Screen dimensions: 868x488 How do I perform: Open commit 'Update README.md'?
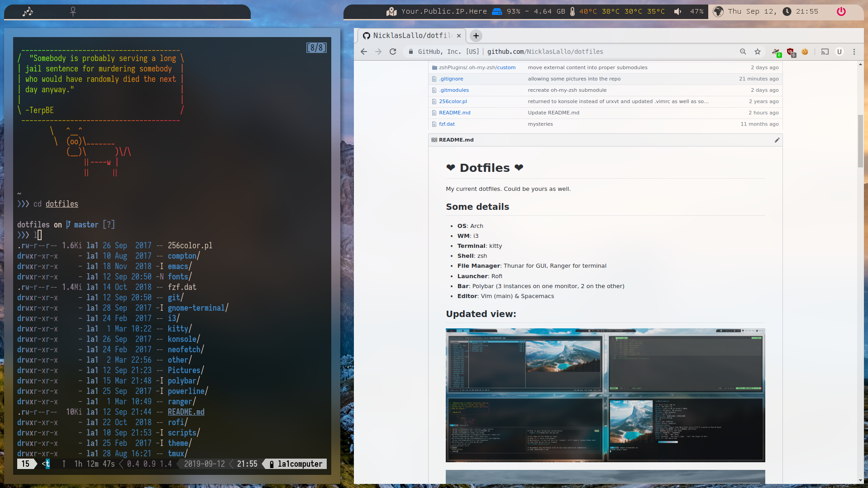coord(553,113)
